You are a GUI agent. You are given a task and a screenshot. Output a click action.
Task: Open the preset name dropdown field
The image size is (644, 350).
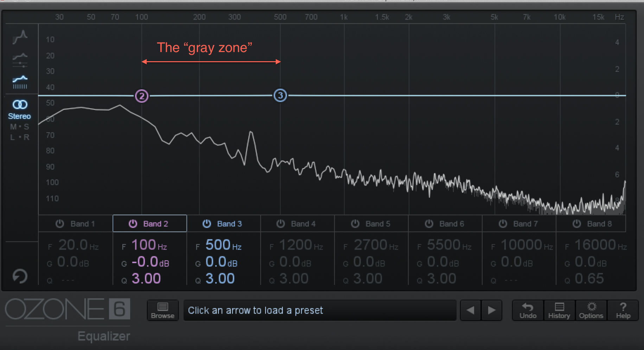pyautogui.click(x=319, y=310)
